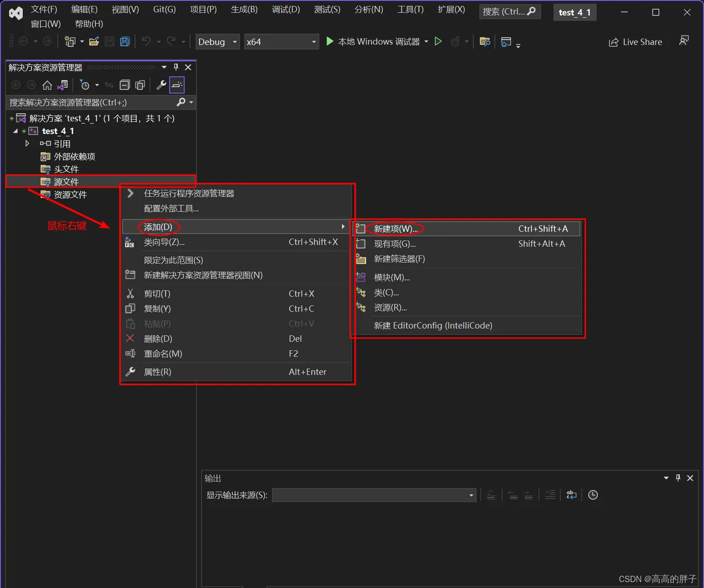Open the 编辑(E) menu

tap(84, 10)
